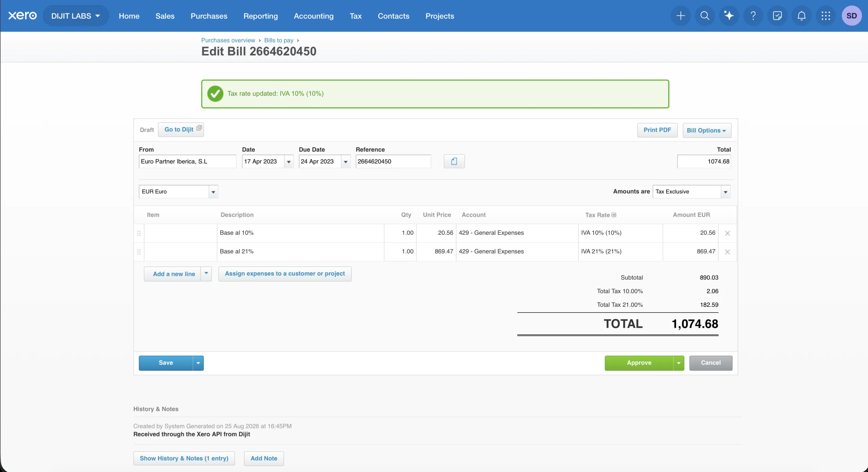Image resolution: width=868 pixels, height=472 pixels.
Task: Click the unit price cell 20.56
Action: click(436, 233)
